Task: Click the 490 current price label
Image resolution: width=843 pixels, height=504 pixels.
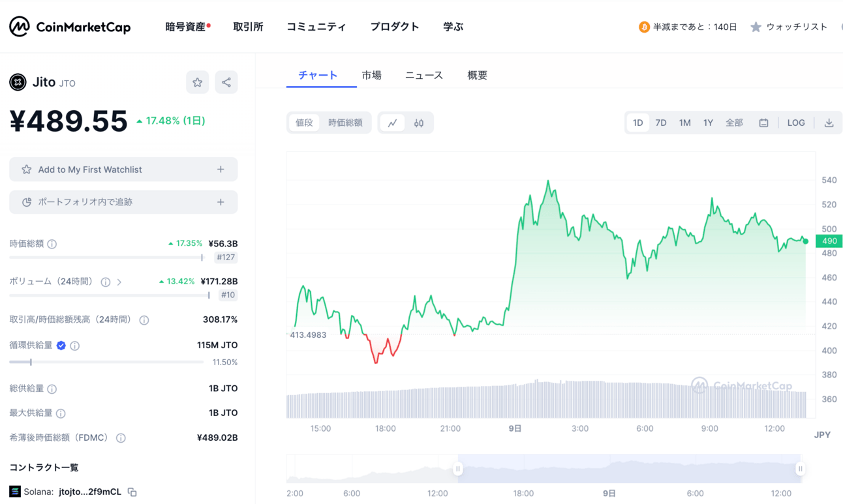Action: [x=829, y=241]
